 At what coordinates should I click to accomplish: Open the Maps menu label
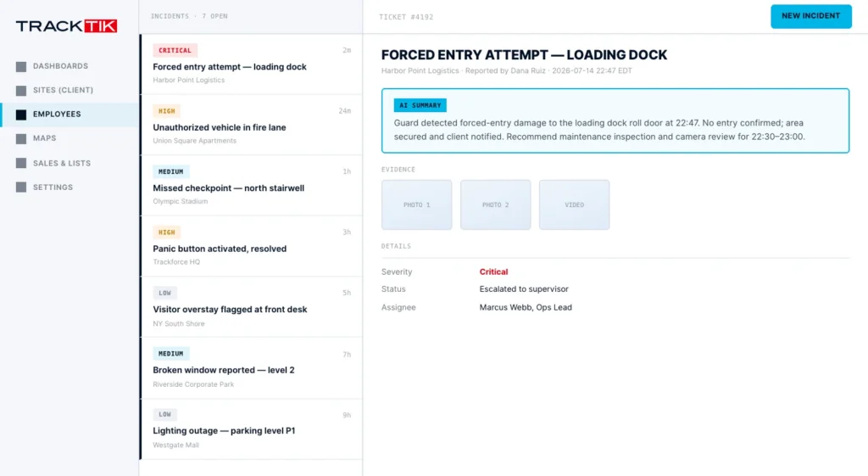pyautogui.click(x=44, y=138)
